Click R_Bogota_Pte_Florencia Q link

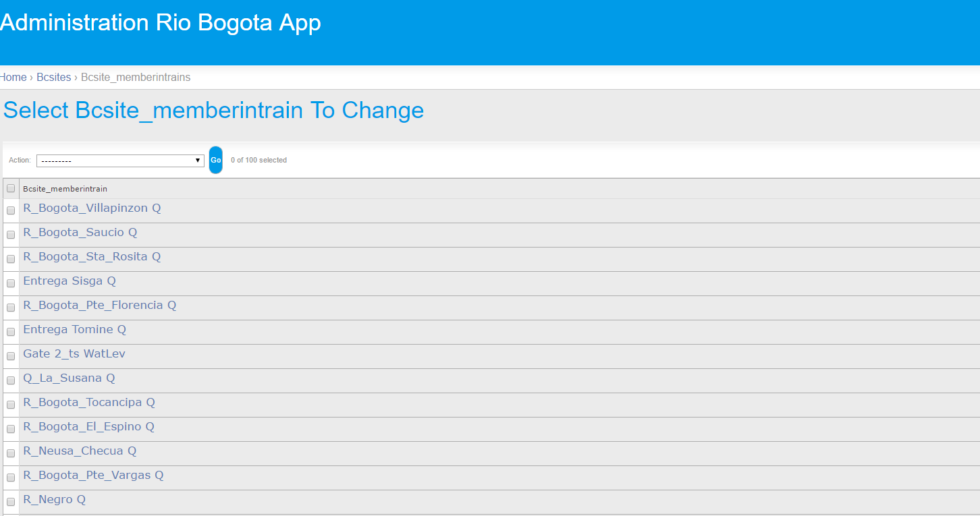pyautogui.click(x=100, y=306)
